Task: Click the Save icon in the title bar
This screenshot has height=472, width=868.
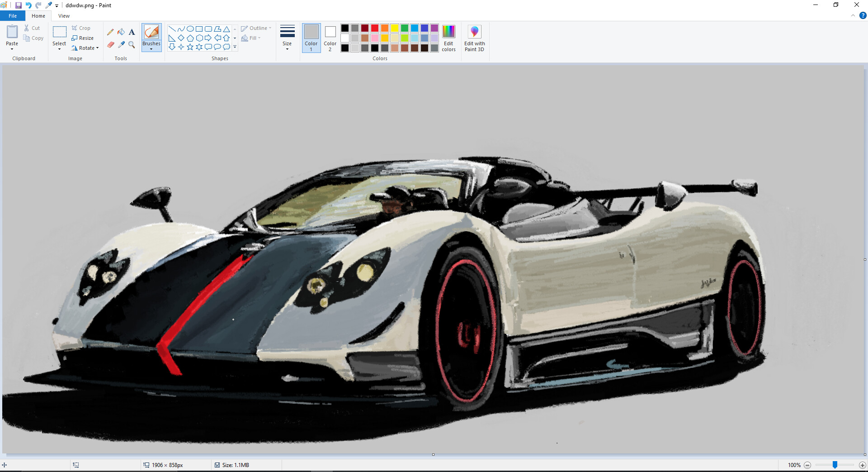Action: point(19,5)
